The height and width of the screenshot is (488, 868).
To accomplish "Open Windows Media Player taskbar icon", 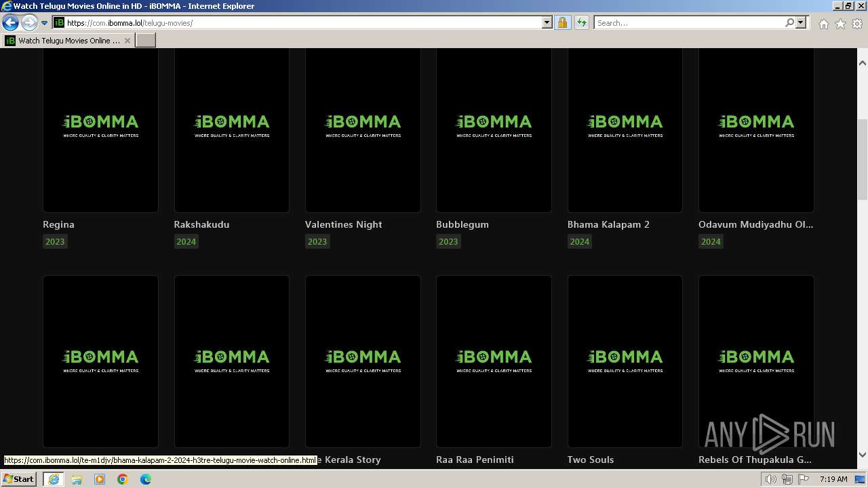I will pos(100,479).
